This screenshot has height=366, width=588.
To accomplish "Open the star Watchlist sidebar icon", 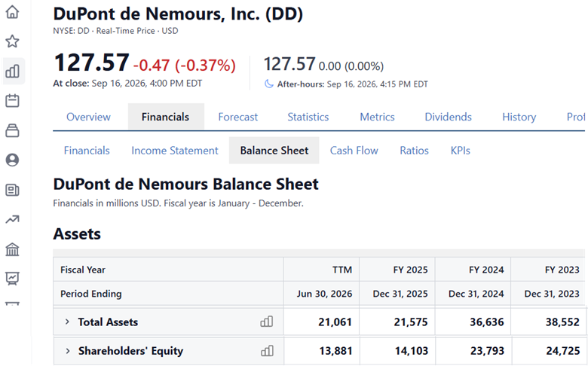I will click(12, 41).
